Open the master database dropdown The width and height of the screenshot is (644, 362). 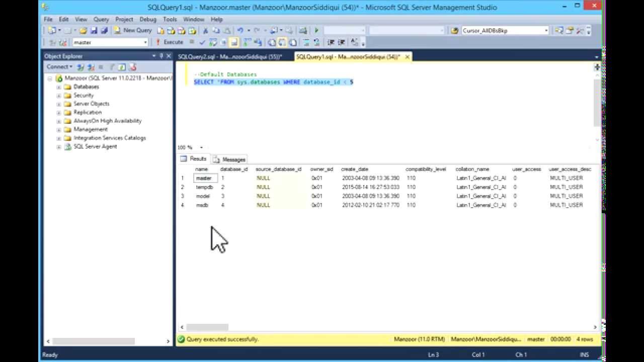click(x=145, y=42)
